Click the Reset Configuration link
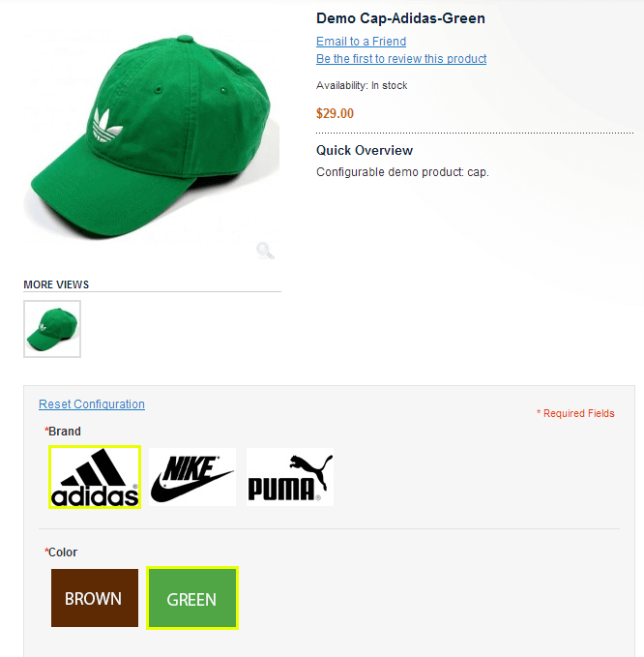 pyautogui.click(x=92, y=404)
